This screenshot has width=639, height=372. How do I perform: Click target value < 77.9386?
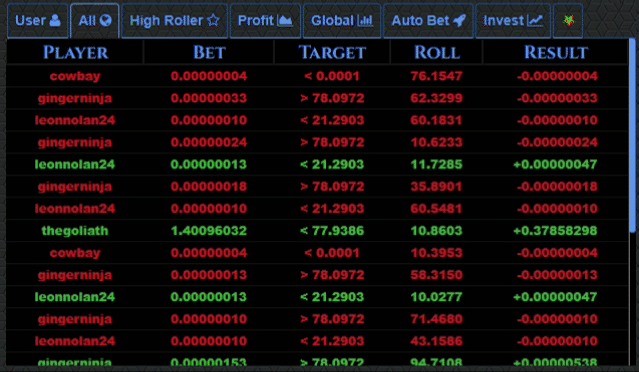coord(332,231)
